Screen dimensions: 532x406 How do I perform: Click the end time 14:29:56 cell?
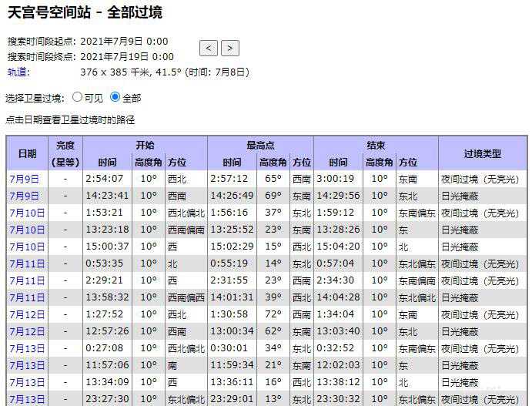(338, 196)
